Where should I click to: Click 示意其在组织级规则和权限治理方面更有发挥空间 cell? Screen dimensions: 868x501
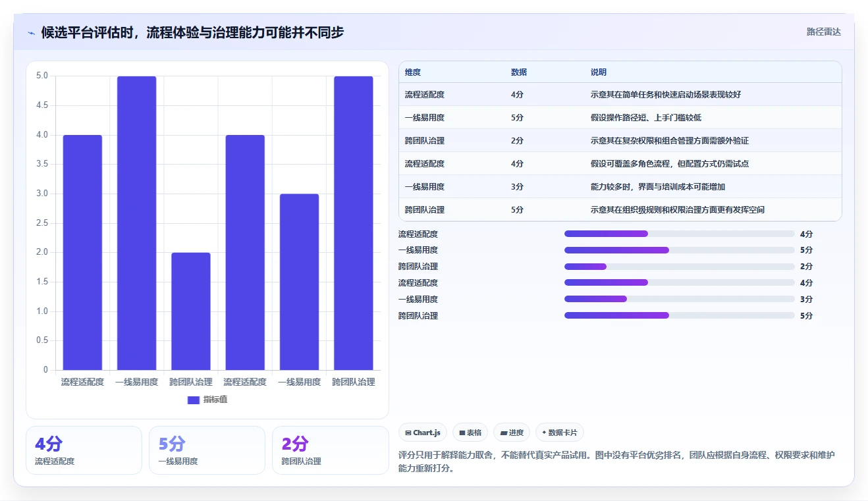coord(678,210)
